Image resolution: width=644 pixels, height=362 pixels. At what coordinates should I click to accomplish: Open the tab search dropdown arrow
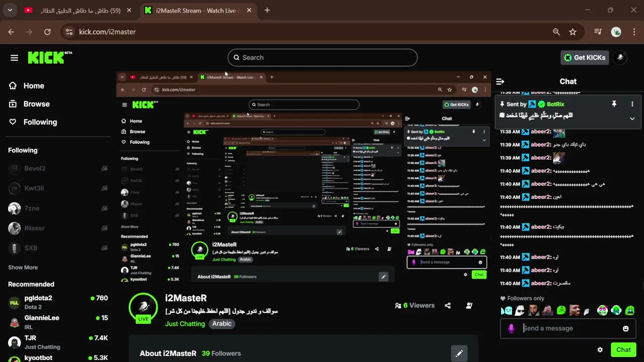click(10, 10)
